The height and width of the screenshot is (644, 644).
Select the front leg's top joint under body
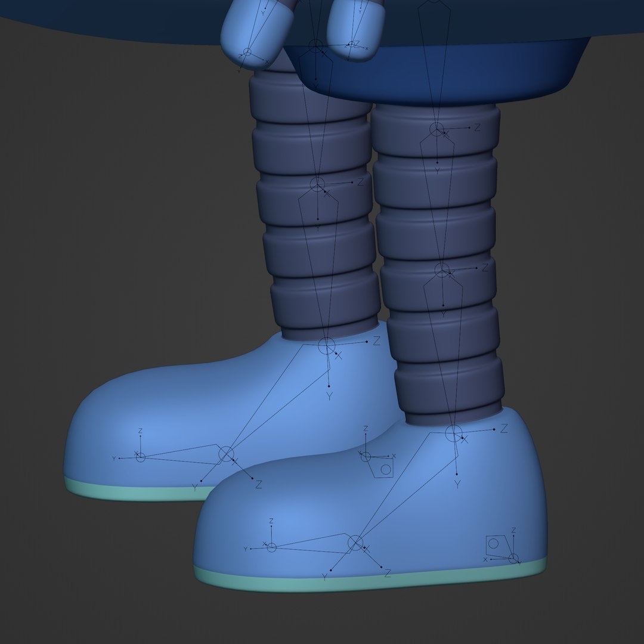click(436, 129)
